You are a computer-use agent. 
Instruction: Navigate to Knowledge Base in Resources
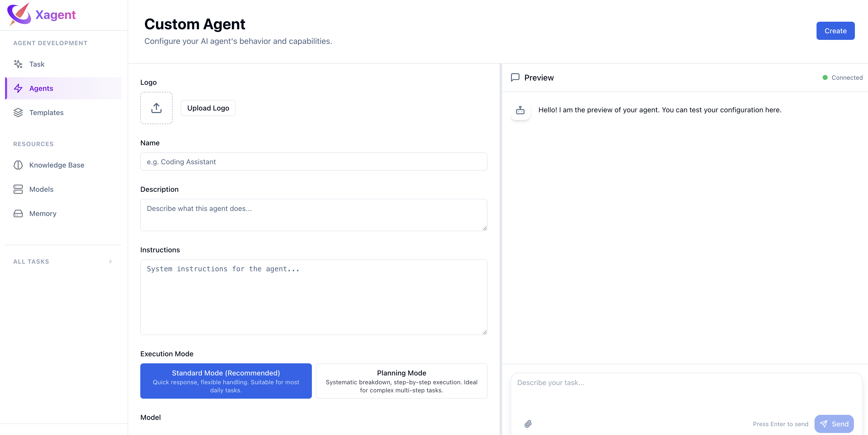point(57,165)
